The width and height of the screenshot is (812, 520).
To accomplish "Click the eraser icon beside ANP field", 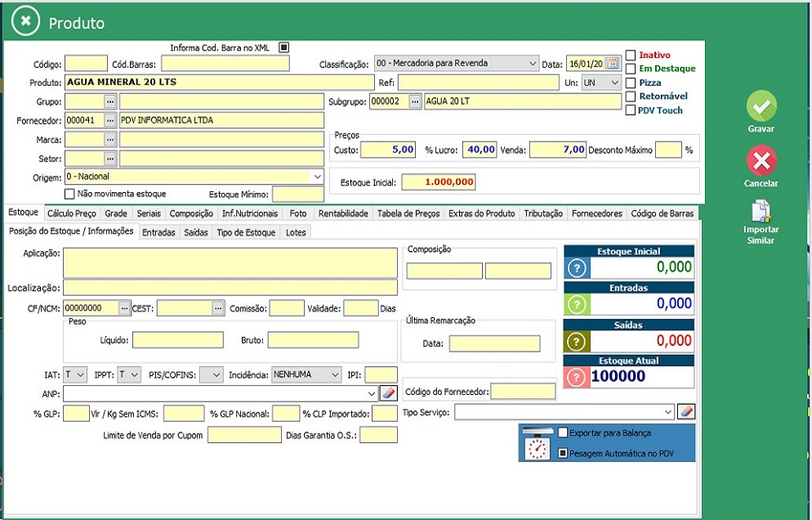I will (388, 393).
